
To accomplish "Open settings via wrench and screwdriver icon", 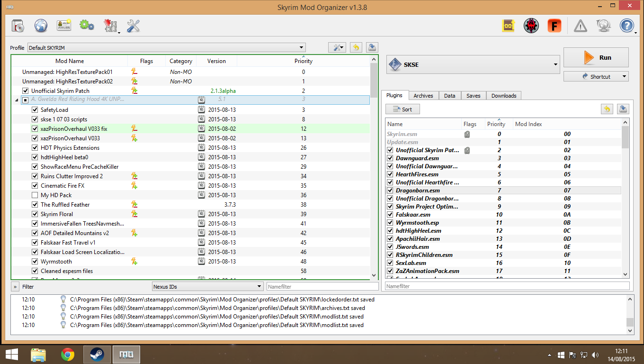I will [134, 26].
